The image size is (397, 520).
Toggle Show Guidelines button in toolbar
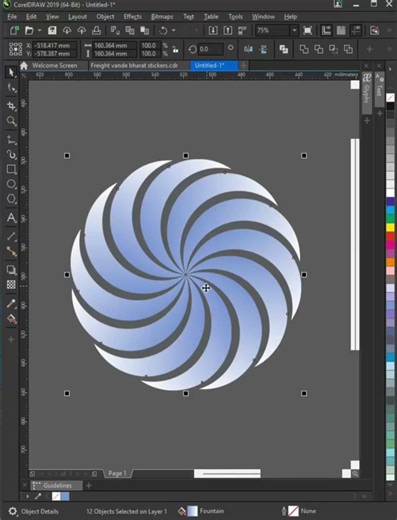click(356, 31)
